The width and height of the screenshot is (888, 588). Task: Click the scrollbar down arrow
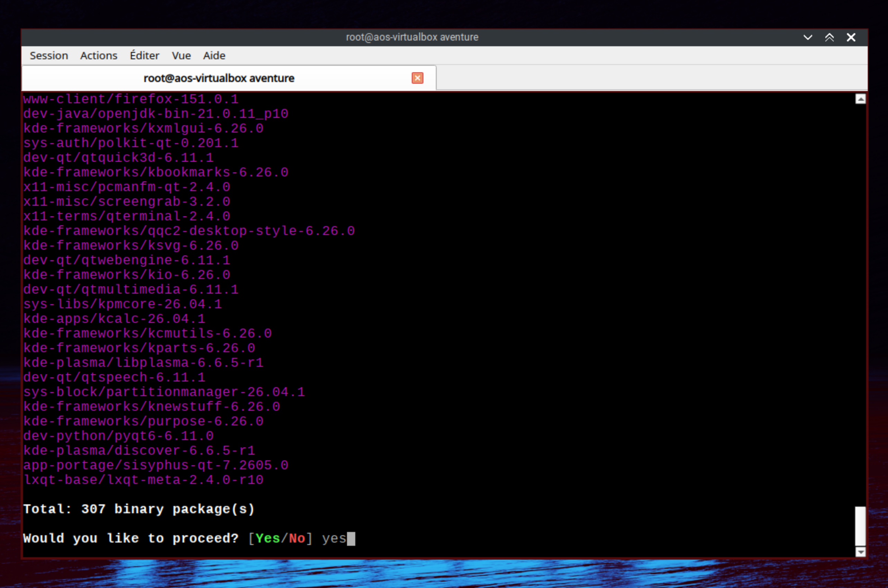pyautogui.click(x=861, y=552)
